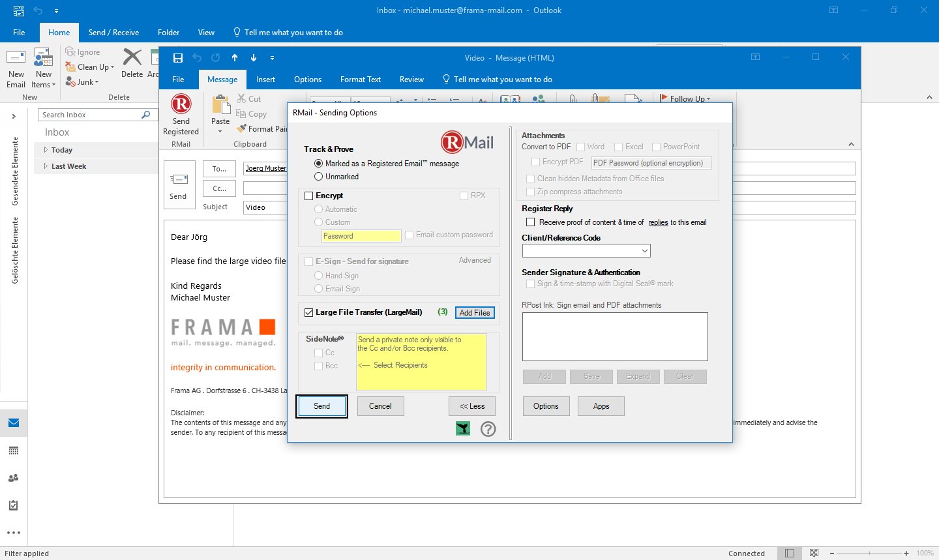Screen dimensions: 939x560
Task: Open the RMail help question mark
Action: coord(488,428)
